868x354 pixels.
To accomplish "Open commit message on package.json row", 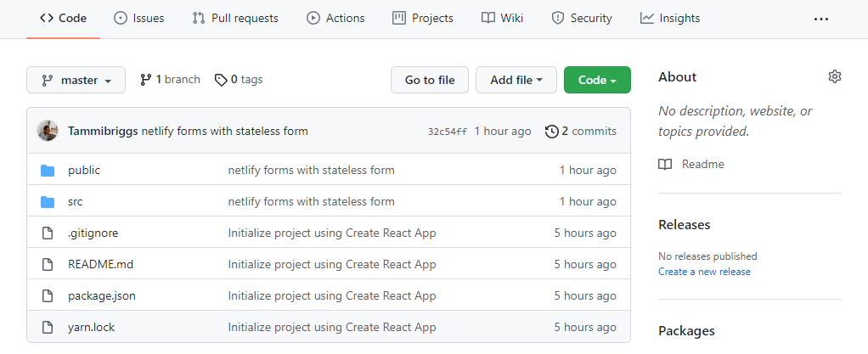I will coord(332,296).
